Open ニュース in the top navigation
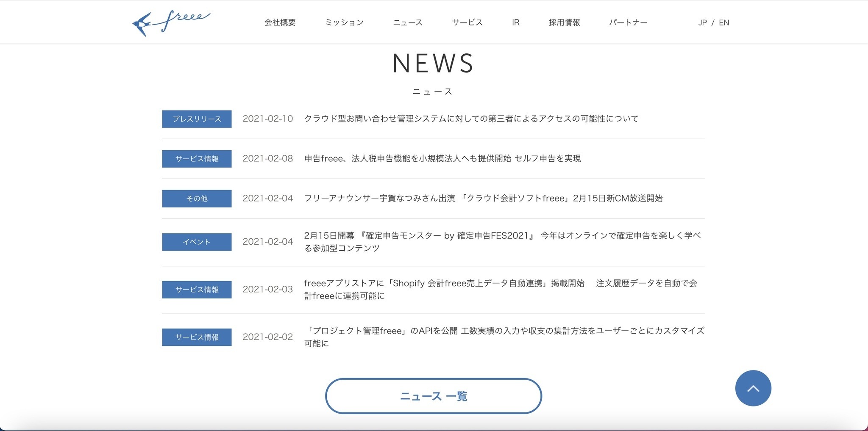 407,22
